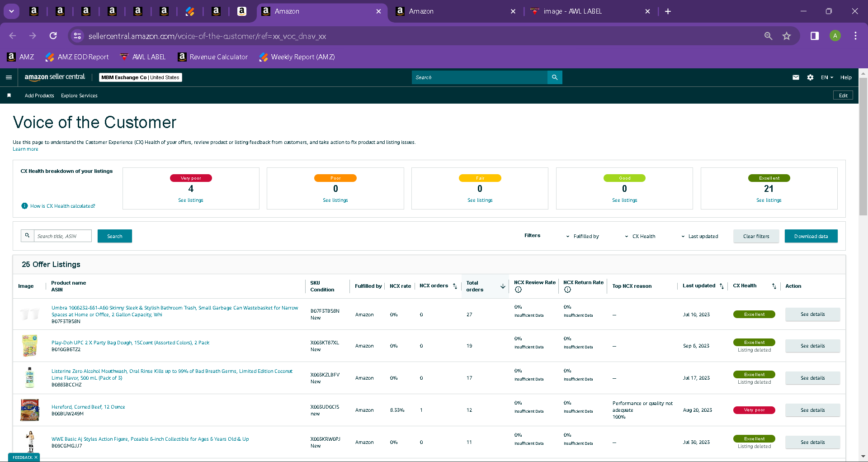Viewport: 868px width, 462px height.
Task: Open the Seller Central hamburger menu
Action: [9, 77]
